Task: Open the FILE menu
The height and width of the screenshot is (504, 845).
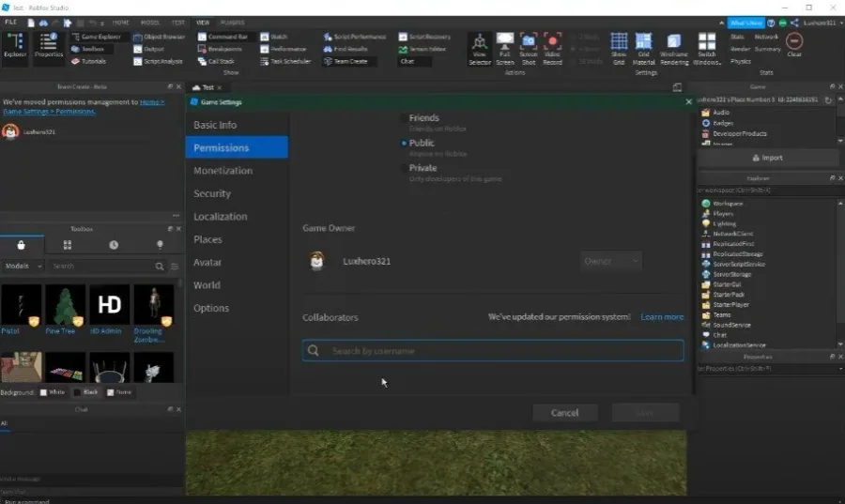Action: coord(10,23)
